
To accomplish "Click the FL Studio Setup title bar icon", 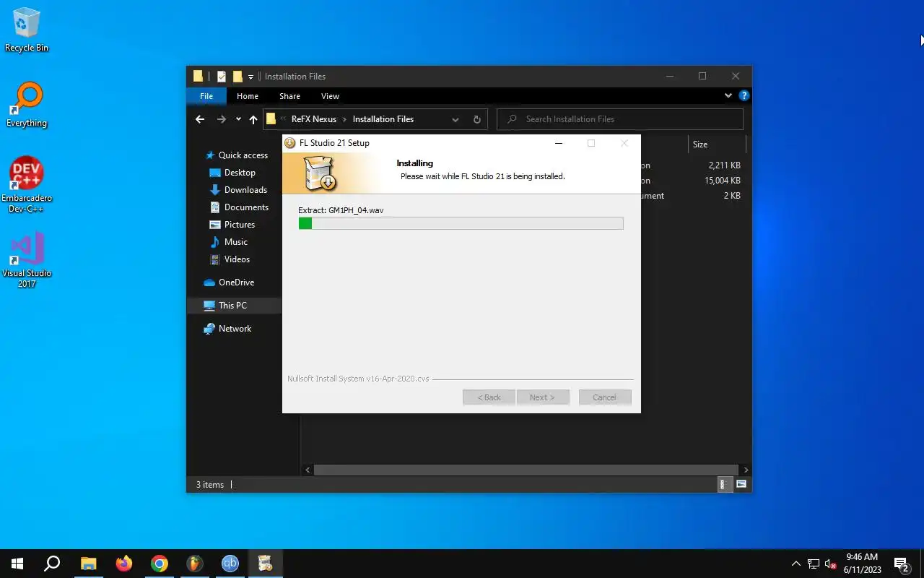I will tap(290, 143).
